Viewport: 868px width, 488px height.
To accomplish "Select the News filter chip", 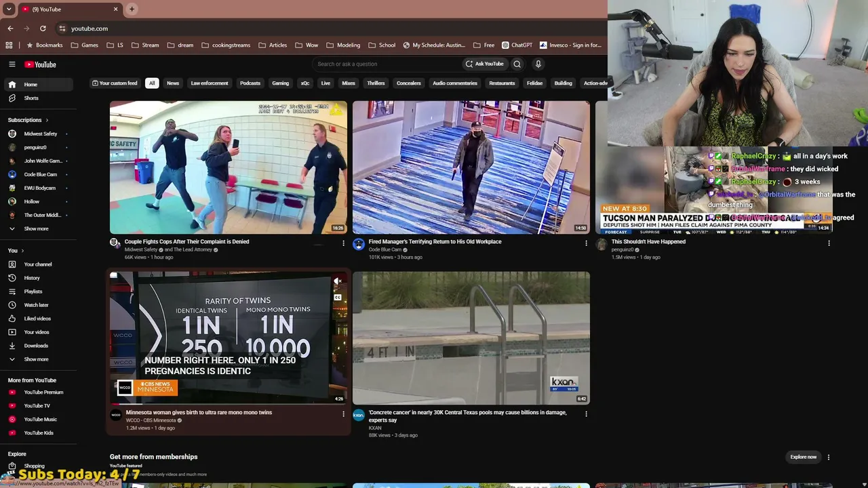I will pyautogui.click(x=173, y=83).
